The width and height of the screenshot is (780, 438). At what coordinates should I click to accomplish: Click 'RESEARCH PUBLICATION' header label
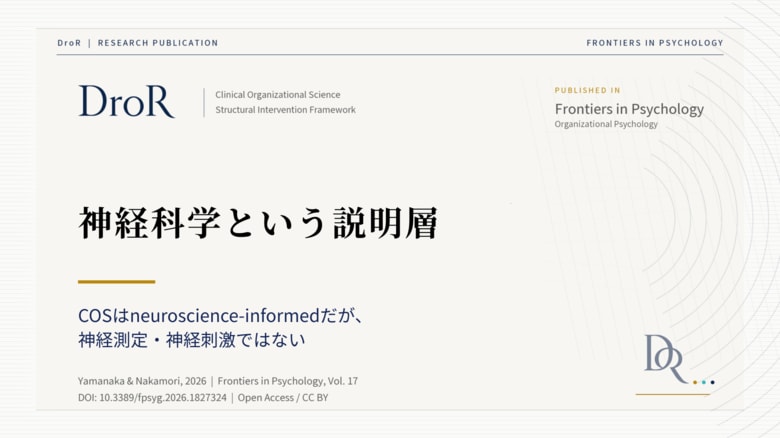(x=158, y=43)
